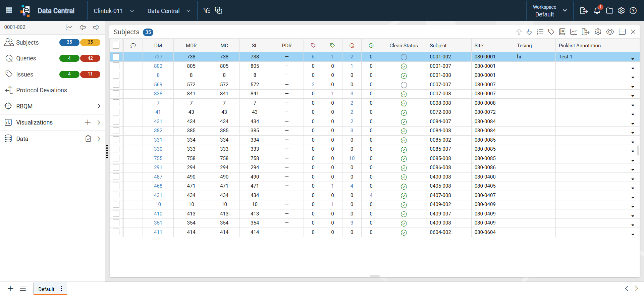
Task: Open the Workspace Default dropdown
Action: click(550, 11)
